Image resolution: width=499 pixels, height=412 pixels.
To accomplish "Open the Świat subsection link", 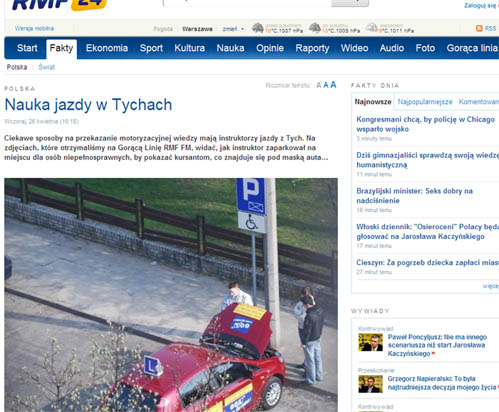I will (46, 67).
